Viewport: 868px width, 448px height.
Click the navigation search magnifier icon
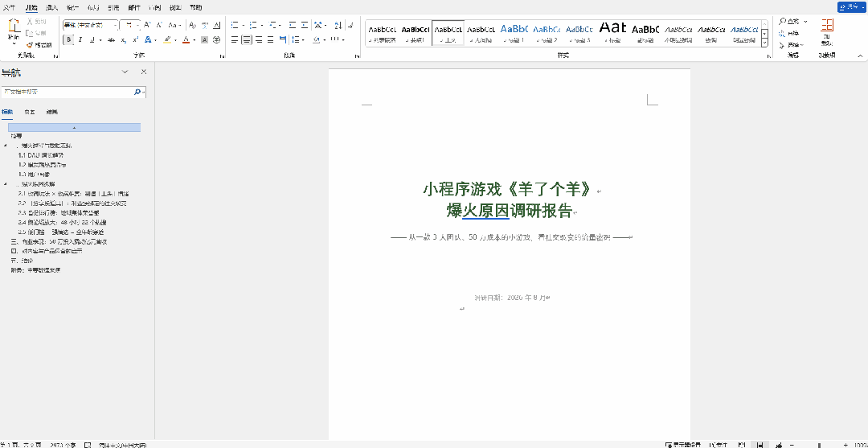137,92
